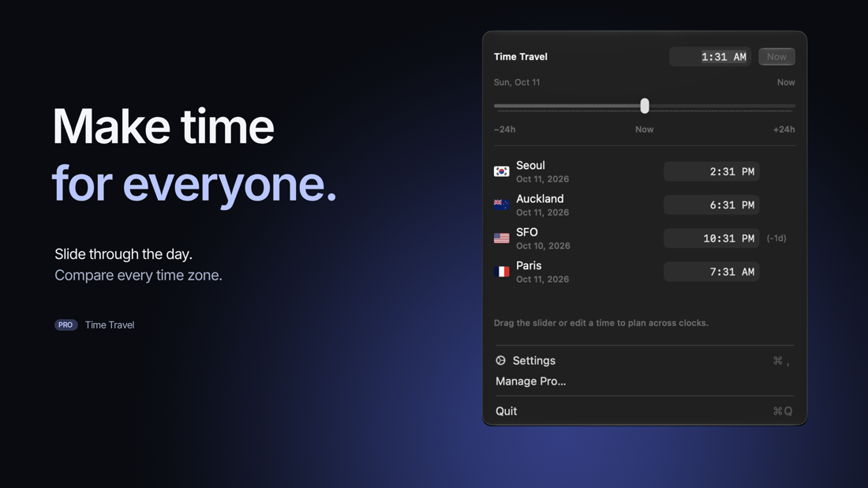Click the 1:31 AM time field
Viewport: 868px width, 488px height.
pos(710,57)
